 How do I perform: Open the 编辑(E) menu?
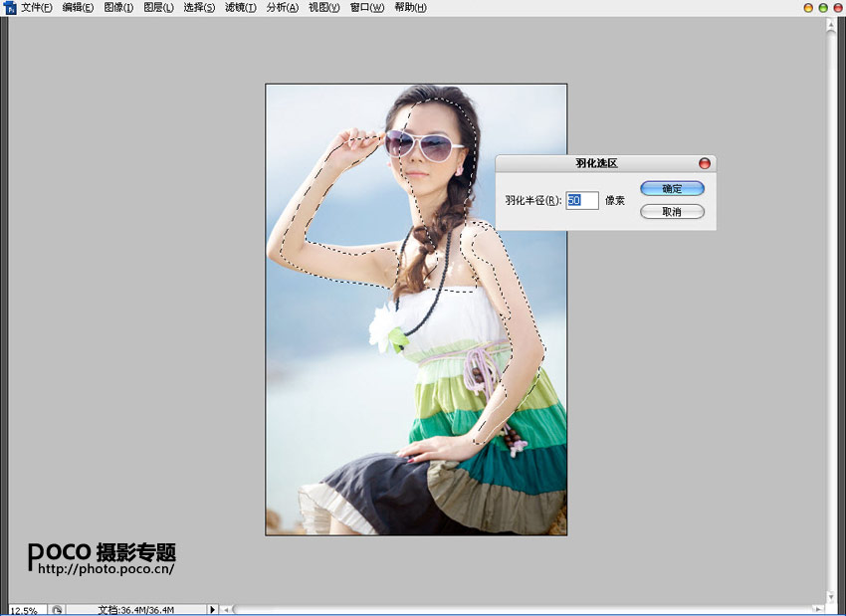(78, 8)
